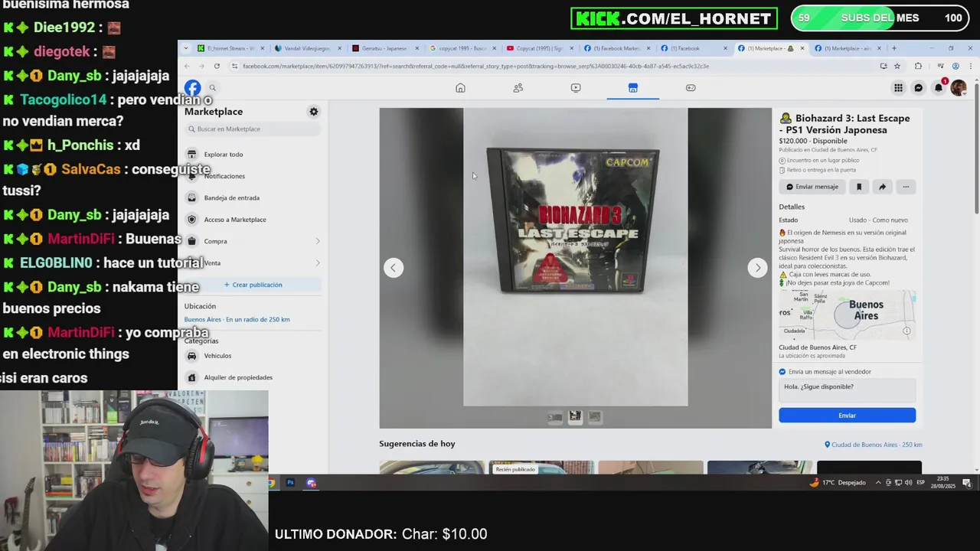Open Acceso a Marketplace
980x551 pixels.
coord(253,220)
